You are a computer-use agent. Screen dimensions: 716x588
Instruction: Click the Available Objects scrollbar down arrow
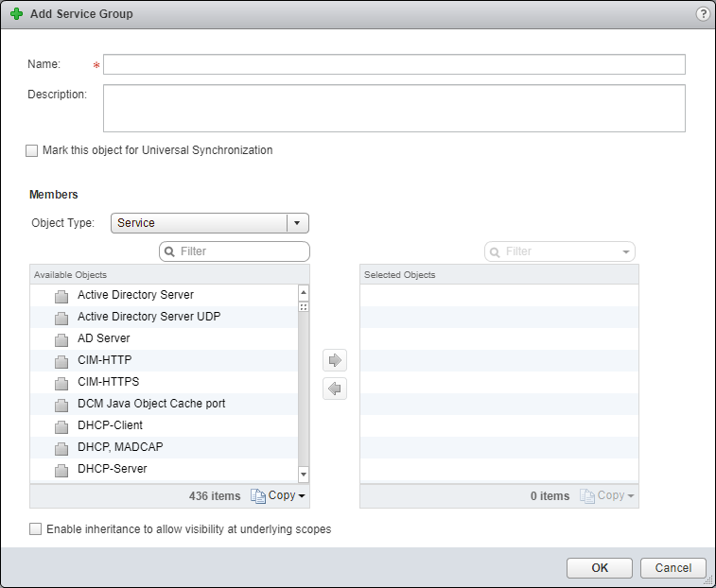coord(304,474)
